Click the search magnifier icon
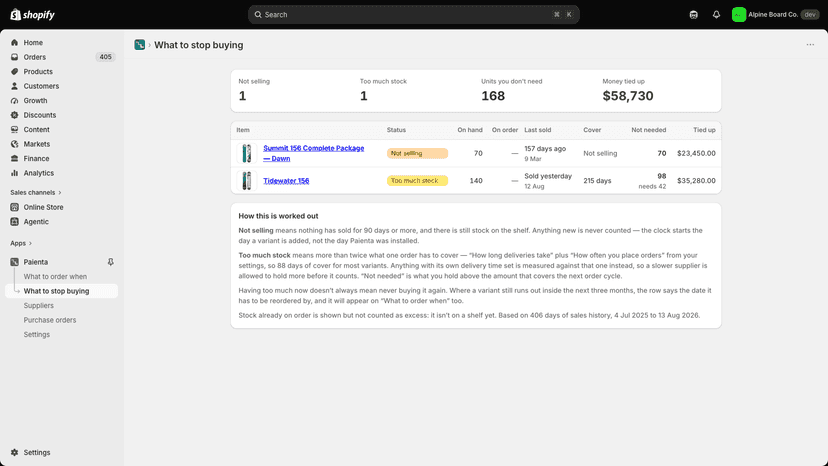828x466 pixels. [x=258, y=15]
